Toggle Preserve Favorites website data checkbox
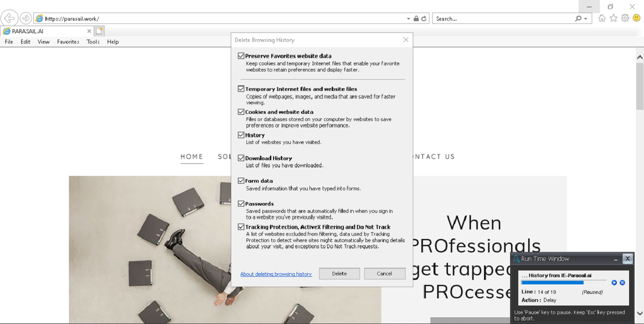644x324 pixels. click(x=241, y=56)
